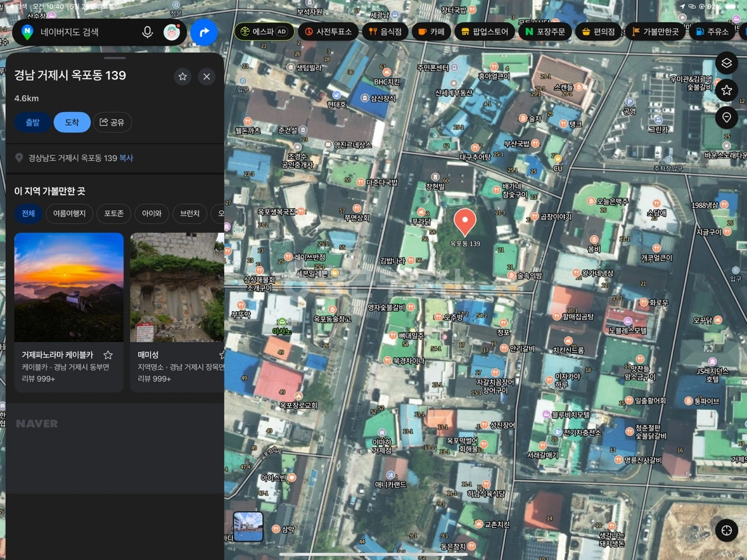Toggle favorite star on 거제파노라마 케이블카 card
This screenshot has height=560, width=747.
pos(108,355)
